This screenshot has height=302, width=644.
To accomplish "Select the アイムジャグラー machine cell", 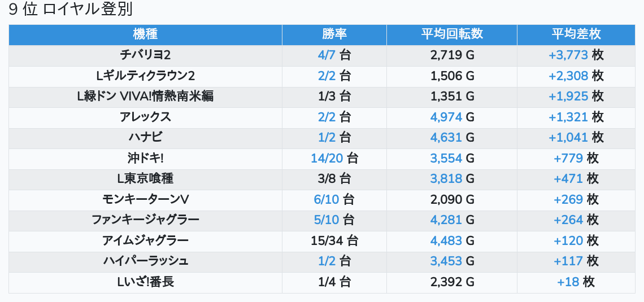I will [145, 241].
